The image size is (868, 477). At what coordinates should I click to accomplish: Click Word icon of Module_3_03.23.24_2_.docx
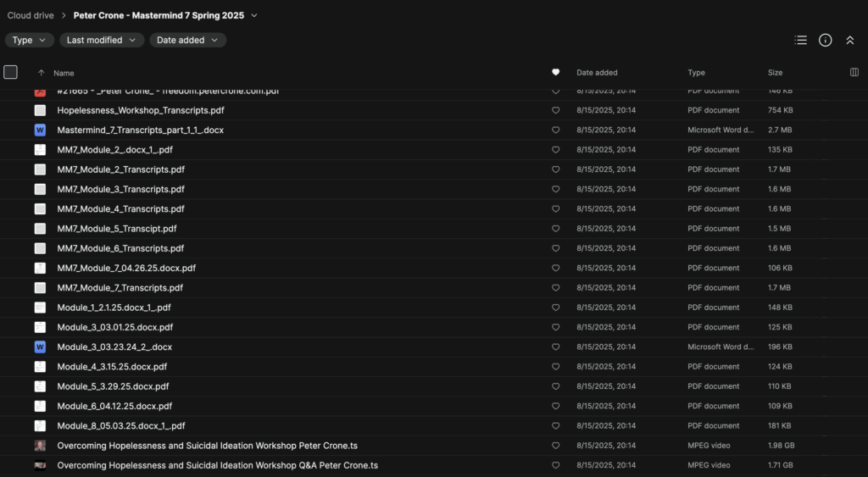pyautogui.click(x=40, y=347)
